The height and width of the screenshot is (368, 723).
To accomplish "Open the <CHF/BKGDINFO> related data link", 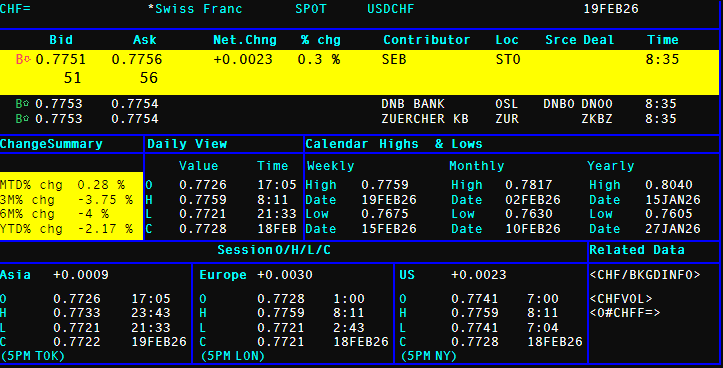I will click(x=645, y=275).
